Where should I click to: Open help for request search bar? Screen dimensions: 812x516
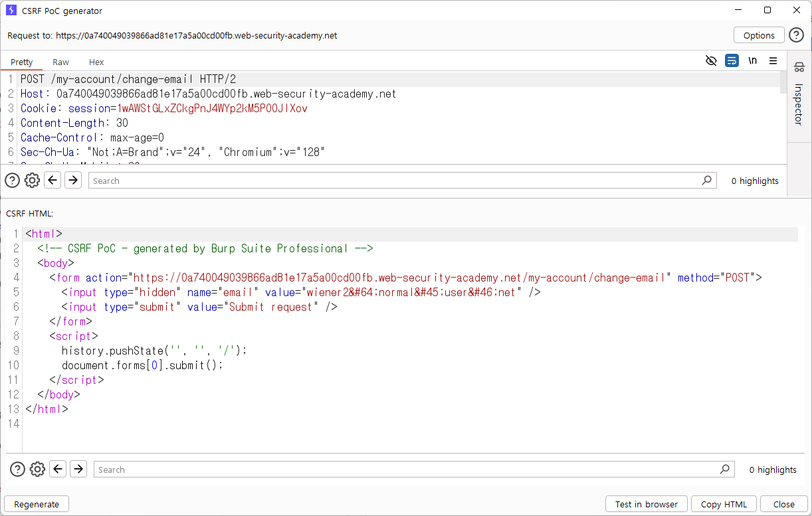[12, 180]
